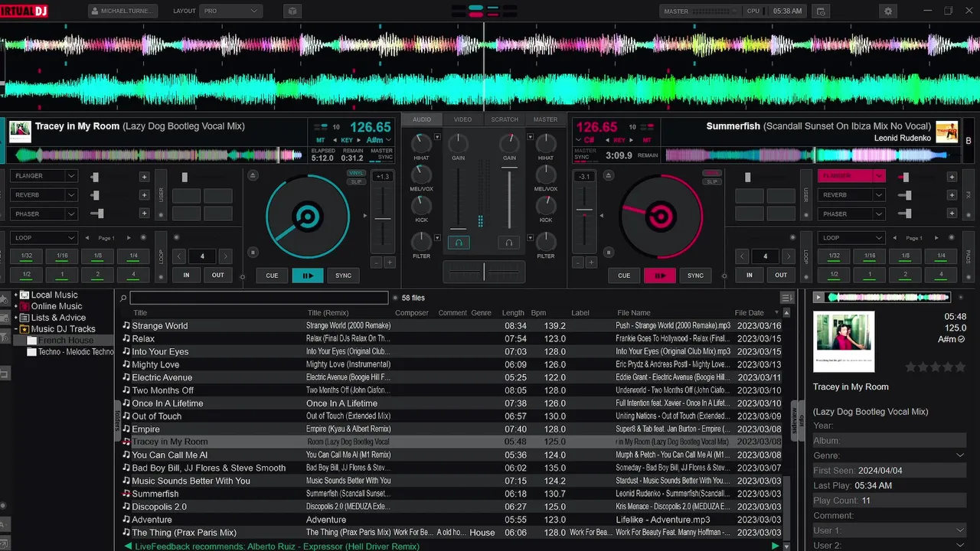Sort the track list by Length column

[513, 312]
